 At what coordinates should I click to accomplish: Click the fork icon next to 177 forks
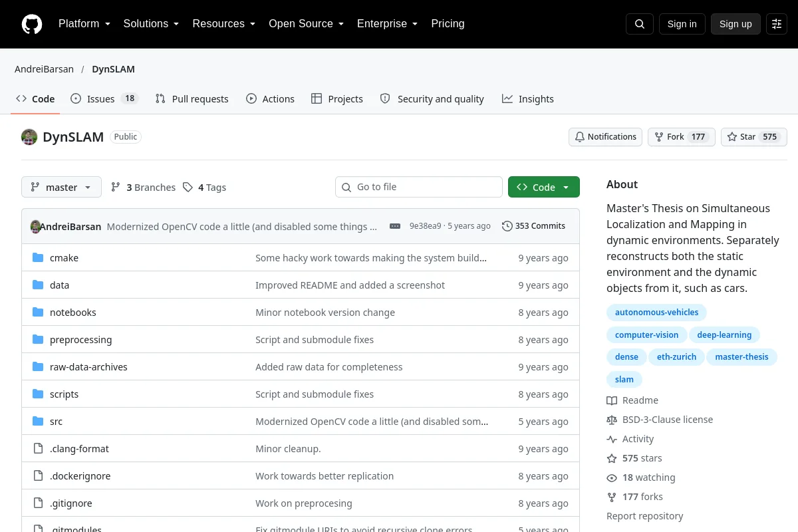tap(612, 497)
